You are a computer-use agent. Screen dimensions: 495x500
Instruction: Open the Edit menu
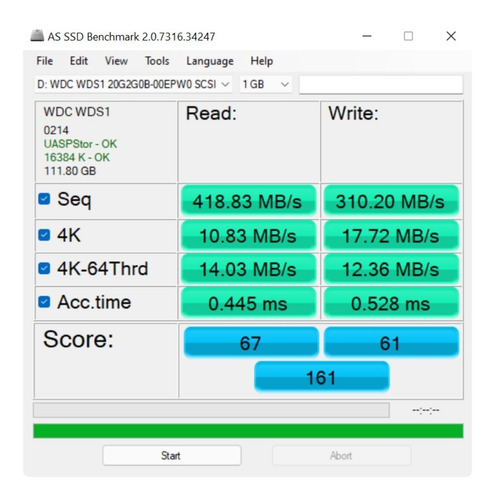point(79,61)
